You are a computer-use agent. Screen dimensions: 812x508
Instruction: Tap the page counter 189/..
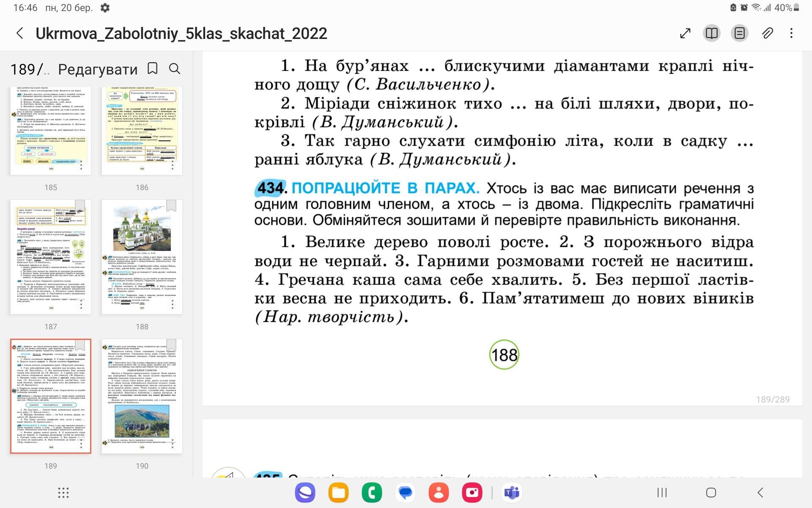point(29,69)
